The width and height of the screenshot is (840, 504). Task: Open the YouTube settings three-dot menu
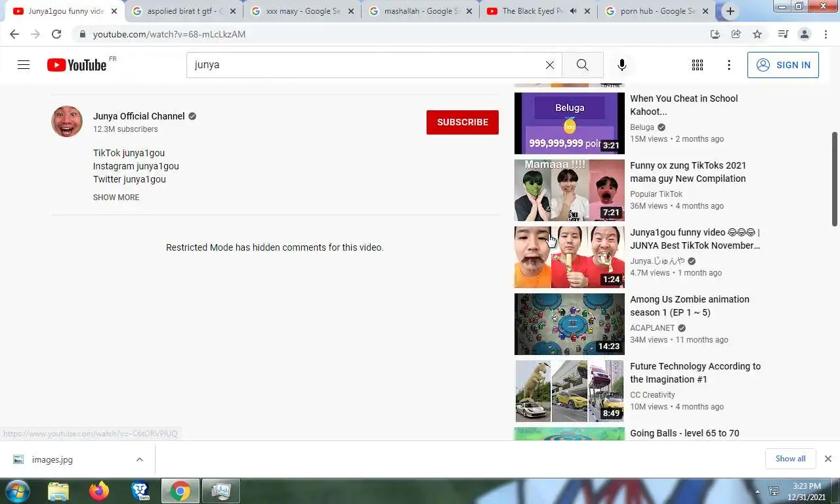728,65
